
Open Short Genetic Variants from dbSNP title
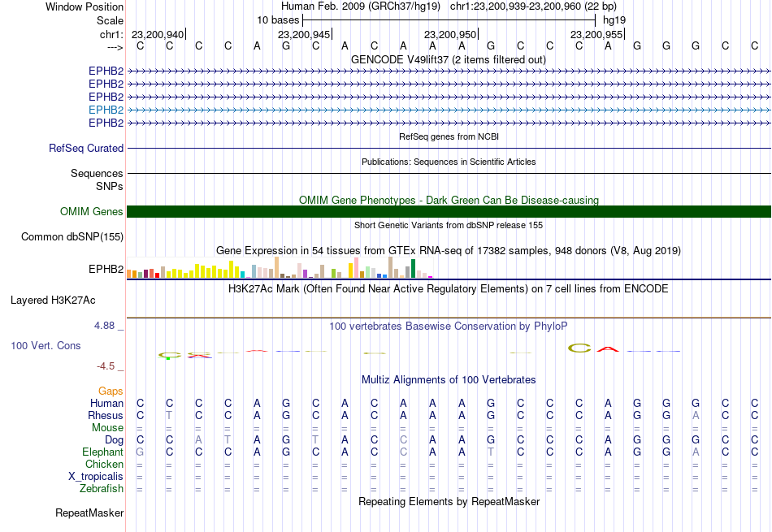click(x=449, y=225)
